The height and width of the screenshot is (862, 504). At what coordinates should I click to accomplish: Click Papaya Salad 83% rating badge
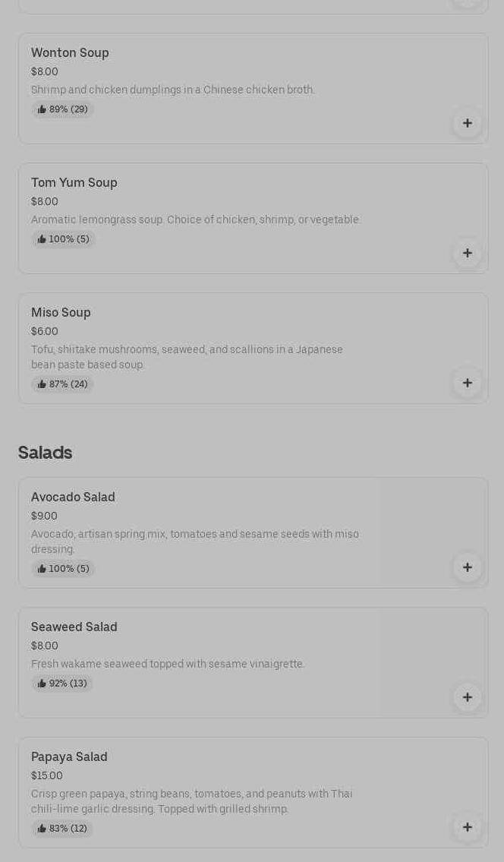point(62,829)
